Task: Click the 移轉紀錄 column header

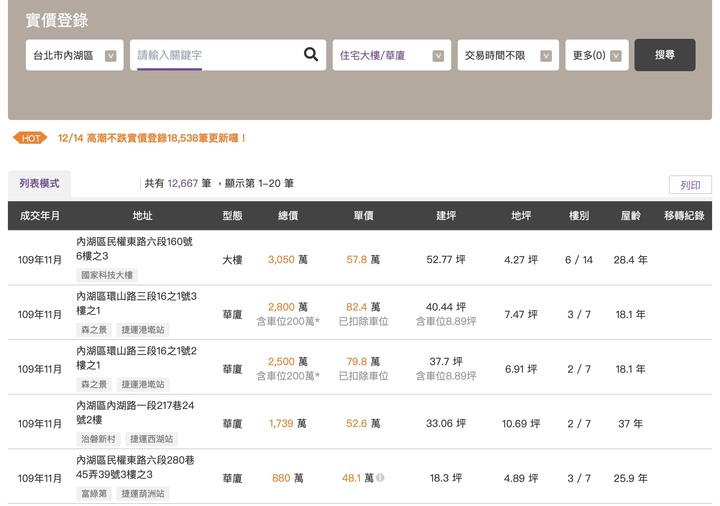Action: pos(684,216)
